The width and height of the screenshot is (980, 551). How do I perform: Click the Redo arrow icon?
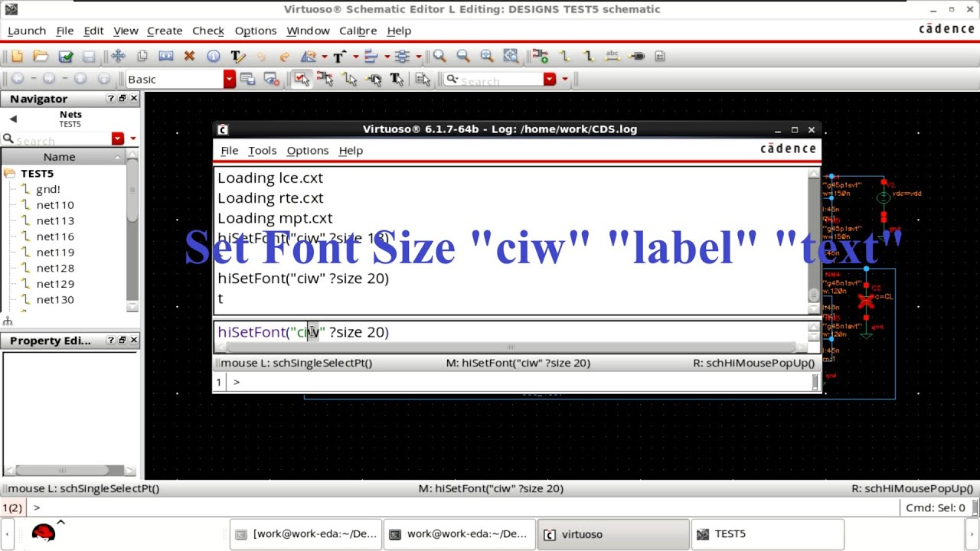284,56
